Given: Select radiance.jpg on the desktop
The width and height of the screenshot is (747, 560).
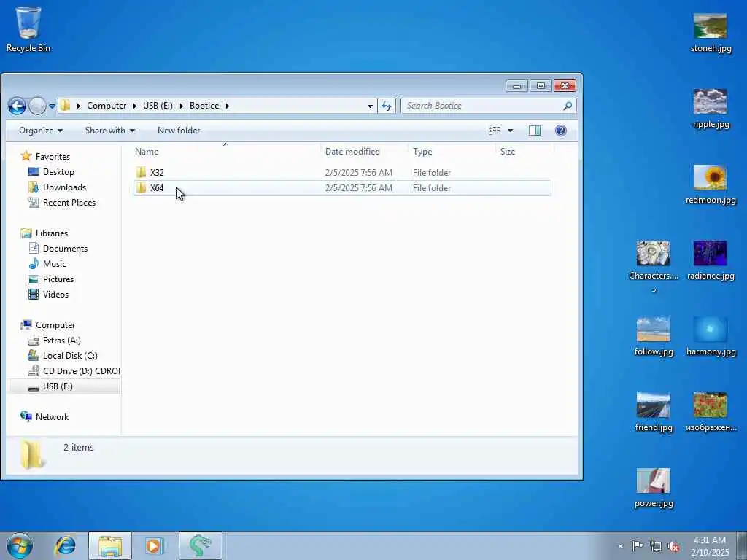Looking at the screenshot, I should [711, 260].
